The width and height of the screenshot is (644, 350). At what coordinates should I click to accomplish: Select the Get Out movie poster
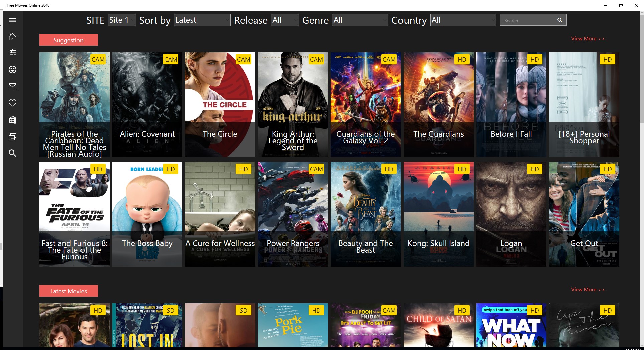click(584, 214)
